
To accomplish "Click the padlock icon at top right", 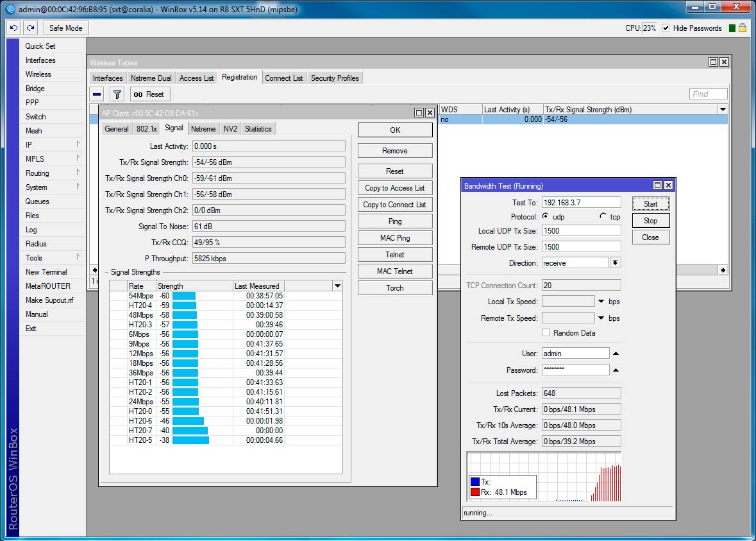I will (x=743, y=28).
